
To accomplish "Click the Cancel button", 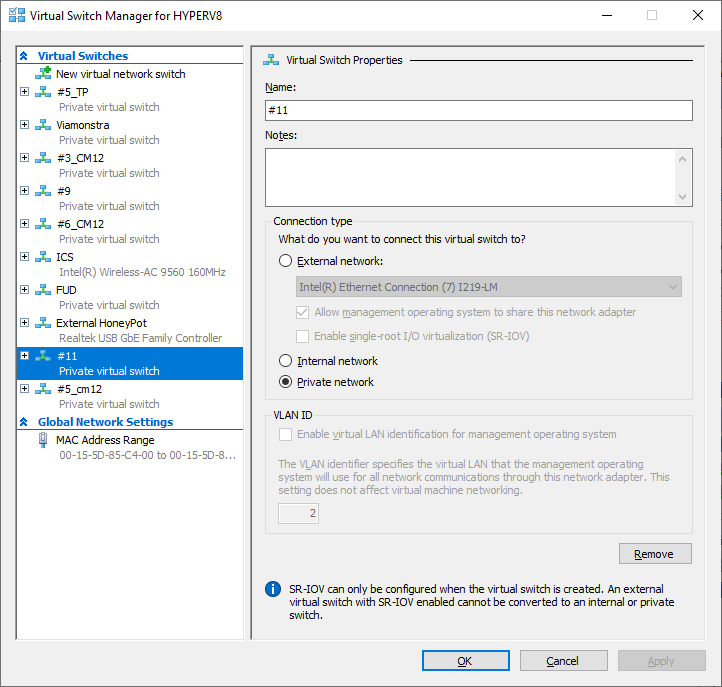I will coord(564,661).
